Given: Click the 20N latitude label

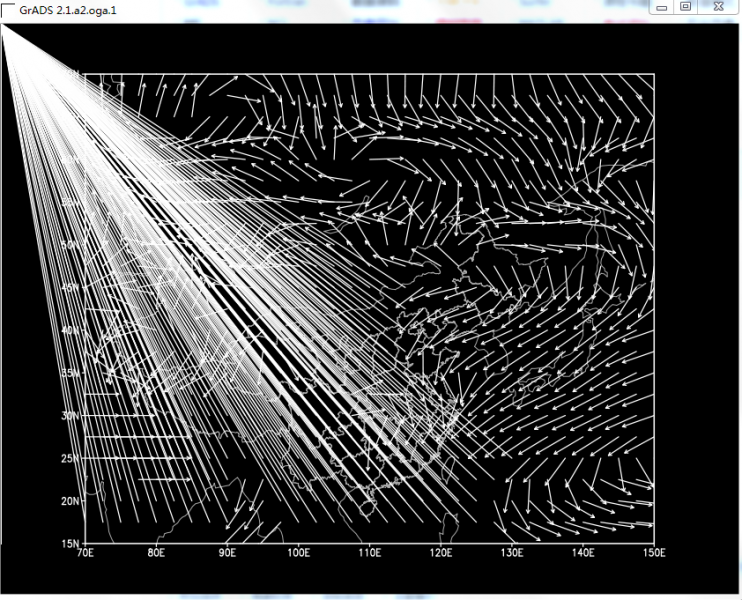Looking at the screenshot, I should tap(71, 501).
